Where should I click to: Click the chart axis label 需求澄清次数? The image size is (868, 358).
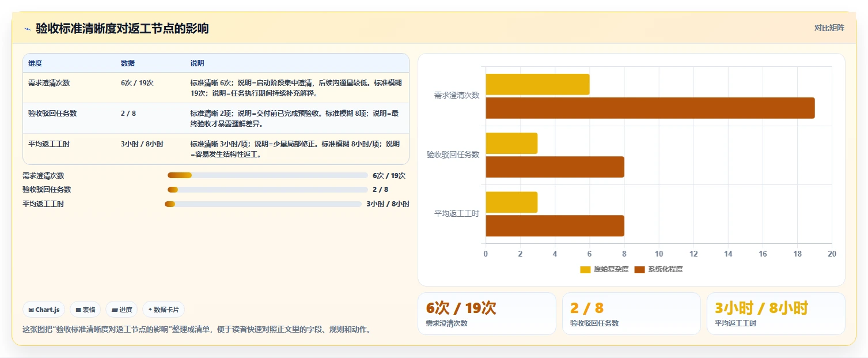click(x=457, y=96)
